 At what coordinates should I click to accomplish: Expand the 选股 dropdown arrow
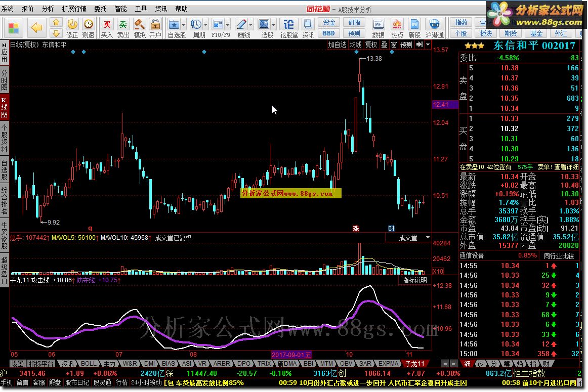273,25
